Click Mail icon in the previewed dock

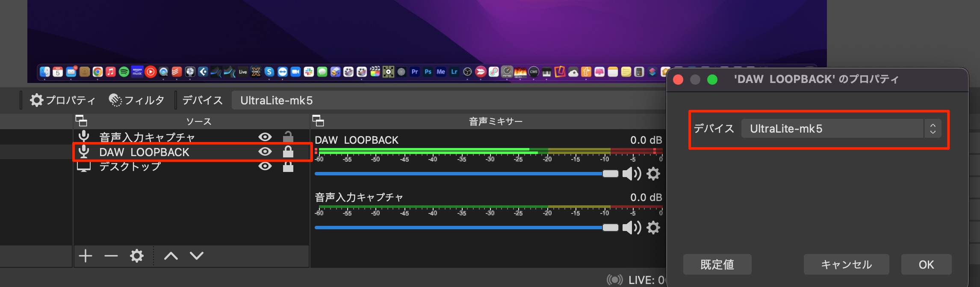coord(71,72)
